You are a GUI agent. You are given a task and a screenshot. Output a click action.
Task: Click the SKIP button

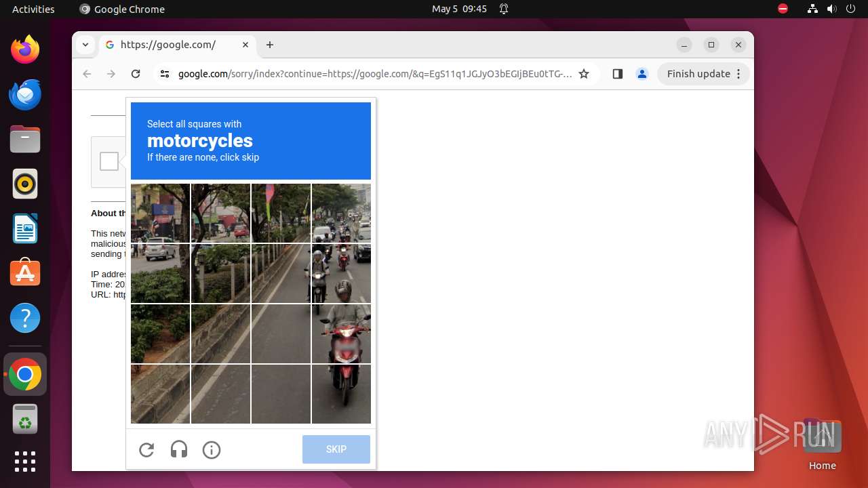336,449
